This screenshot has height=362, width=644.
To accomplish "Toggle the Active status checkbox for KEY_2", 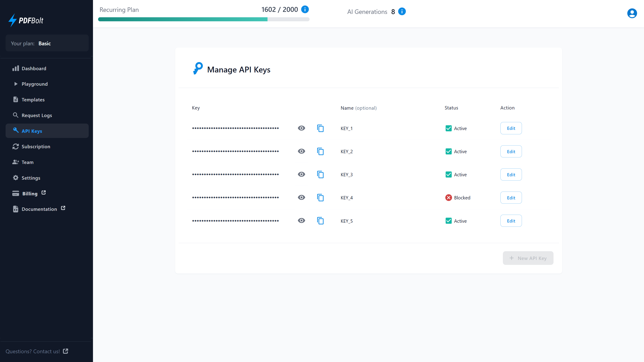I will (x=449, y=151).
